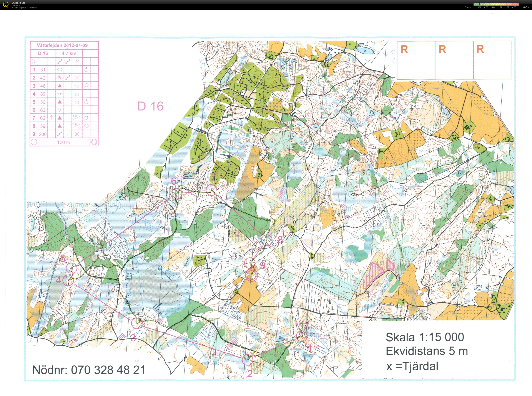
Task: Click the middle orange R box
Action: coord(454,60)
